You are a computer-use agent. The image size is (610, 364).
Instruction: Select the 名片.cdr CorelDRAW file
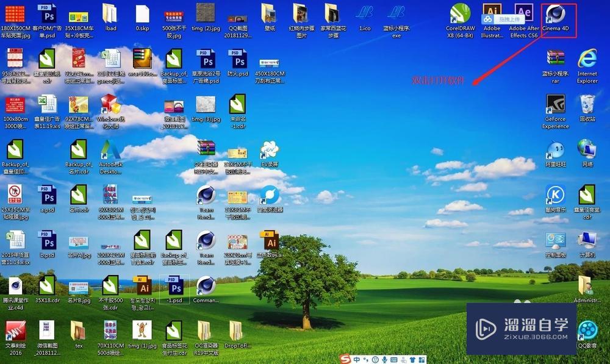(x=79, y=199)
